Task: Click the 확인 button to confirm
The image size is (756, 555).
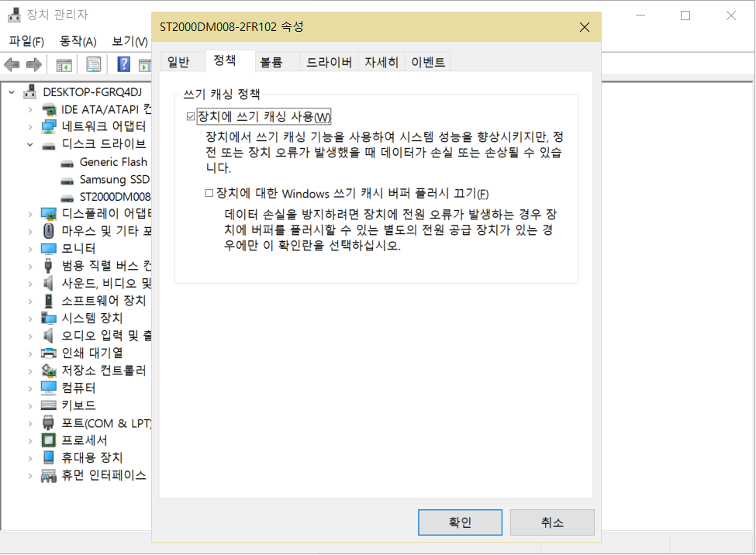Action: pos(460,522)
